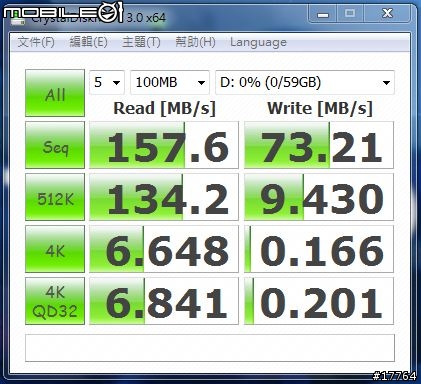Screen dimensions: 421x384
Task: Open the 主題(T) menu
Action: click(x=141, y=42)
